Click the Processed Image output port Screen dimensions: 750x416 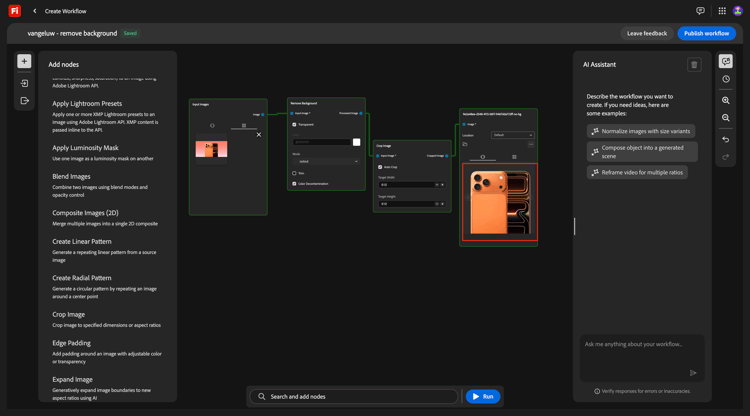[x=361, y=113]
